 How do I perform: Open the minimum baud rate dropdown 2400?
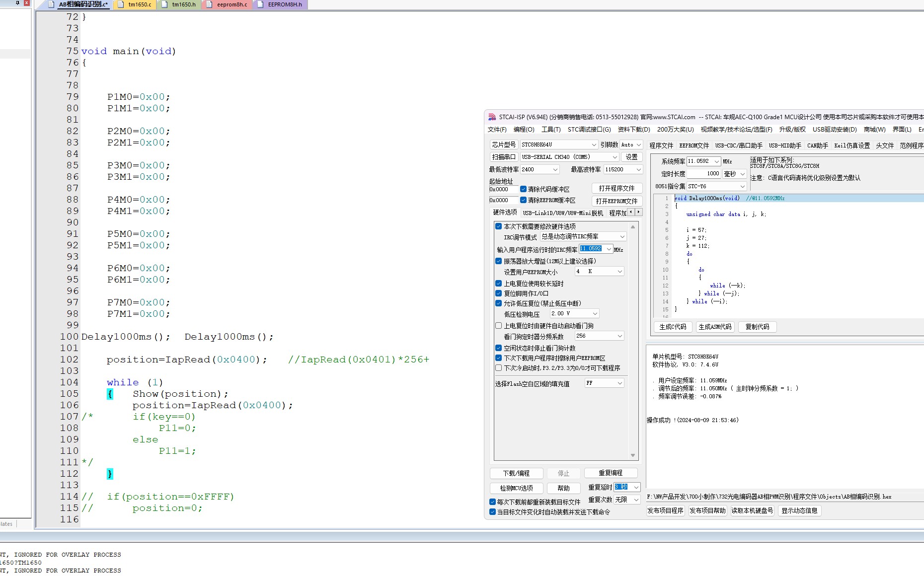click(x=540, y=169)
